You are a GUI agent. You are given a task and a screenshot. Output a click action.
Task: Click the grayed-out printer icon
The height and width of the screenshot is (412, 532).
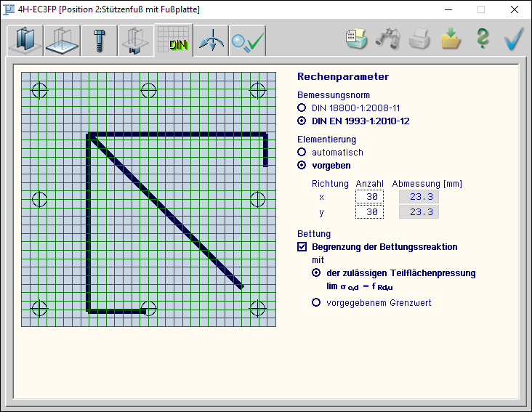pos(420,39)
